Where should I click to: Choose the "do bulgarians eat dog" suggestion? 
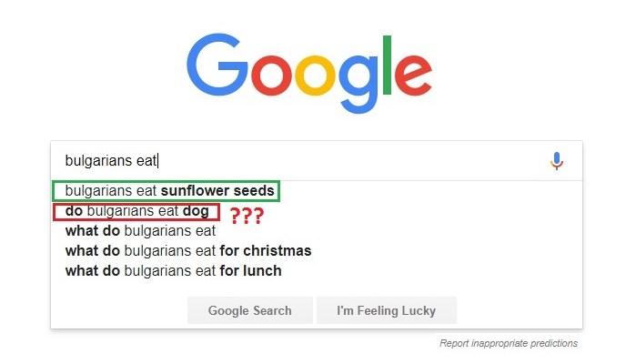[x=136, y=212]
